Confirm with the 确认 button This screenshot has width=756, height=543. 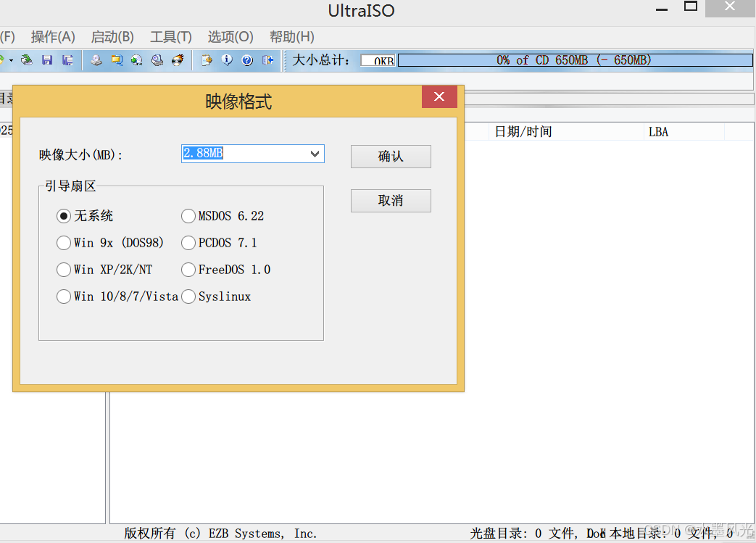[x=391, y=157]
